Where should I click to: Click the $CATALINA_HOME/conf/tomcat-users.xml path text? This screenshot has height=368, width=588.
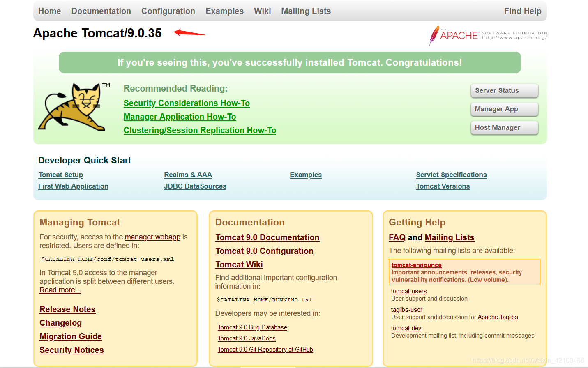pyautogui.click(x=108, y=259)
